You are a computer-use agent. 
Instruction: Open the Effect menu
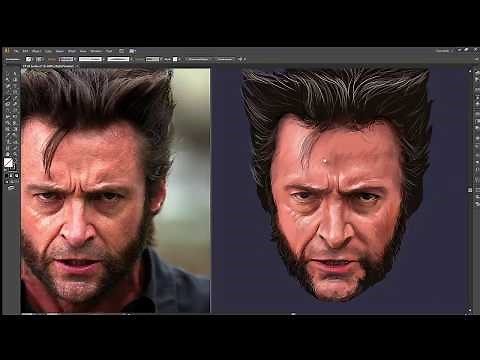point(72,51)
